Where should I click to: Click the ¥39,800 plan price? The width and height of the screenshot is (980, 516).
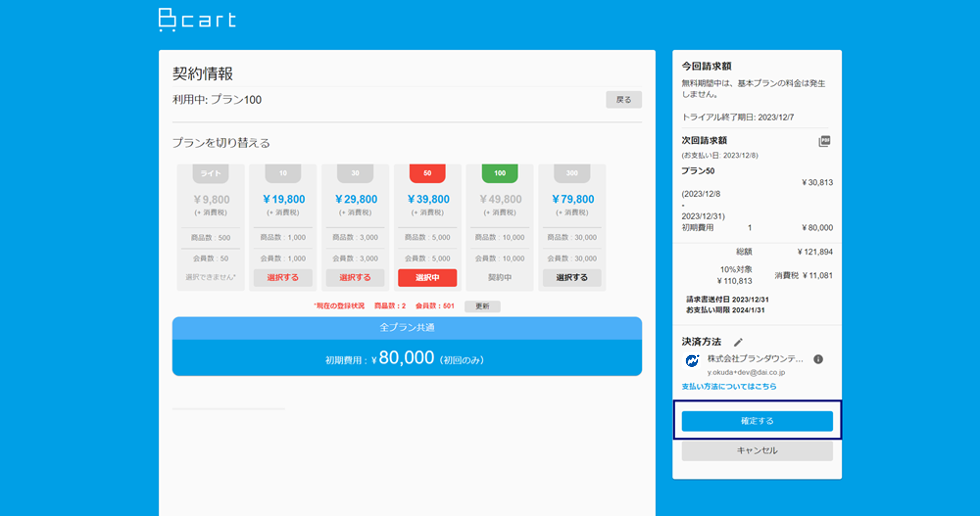428,199
